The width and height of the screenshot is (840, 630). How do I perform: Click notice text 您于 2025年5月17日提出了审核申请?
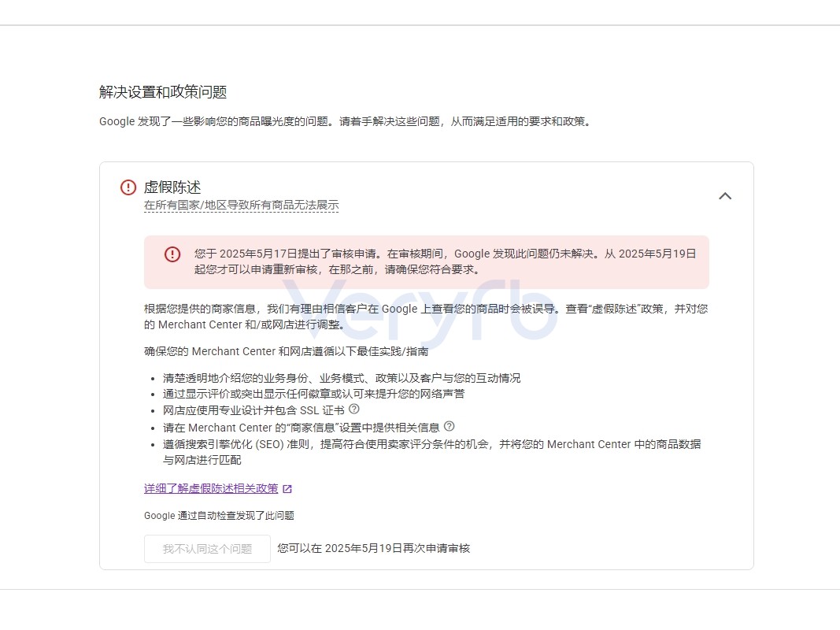pyautogui.click(x=445, y=261)
